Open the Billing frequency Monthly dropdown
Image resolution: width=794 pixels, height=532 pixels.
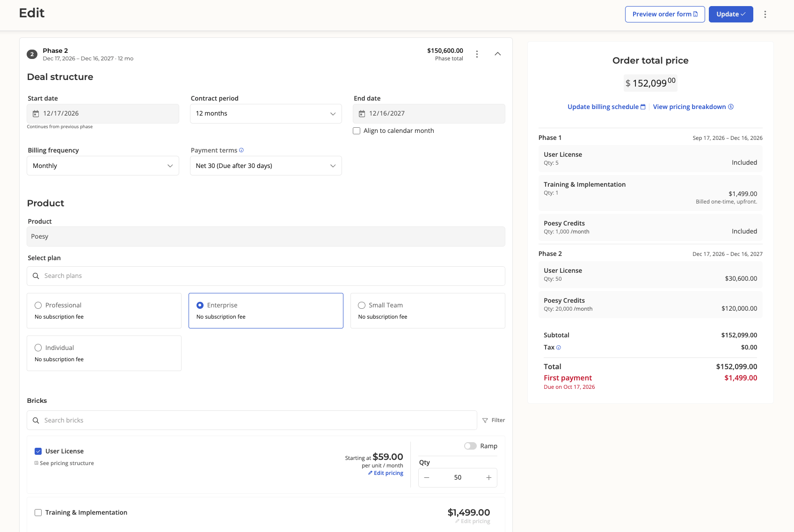click(103, 166)
